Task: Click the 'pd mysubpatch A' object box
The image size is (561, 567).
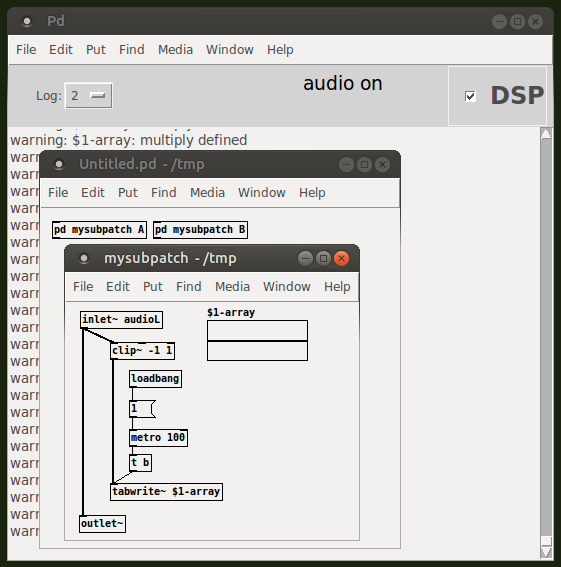Action: pos(99,230)
